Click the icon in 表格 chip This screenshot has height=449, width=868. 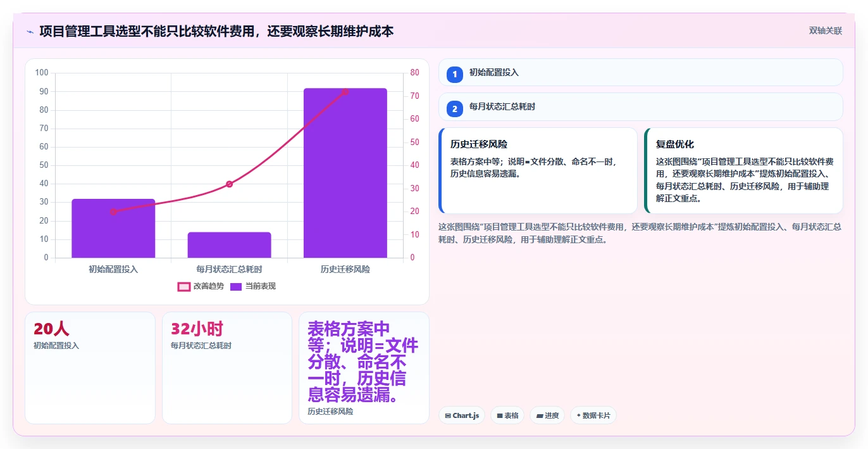click(500, 416)
